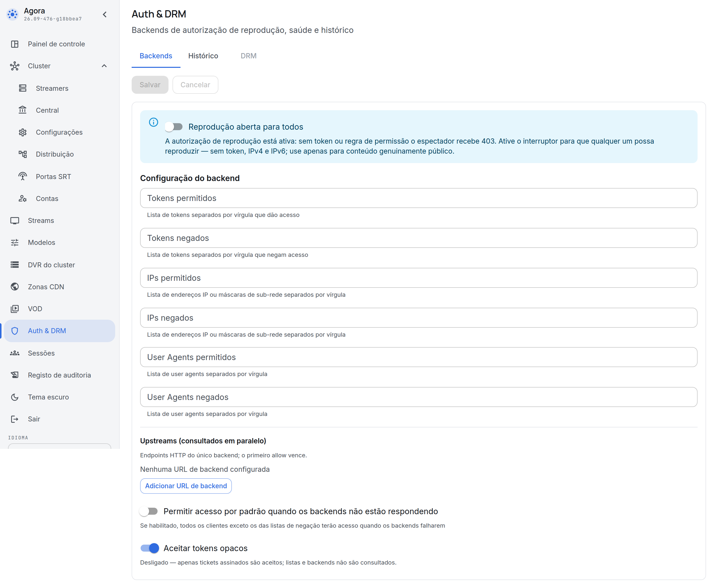Click the Agora logo icon
Image resolution: width=718 pixels, height=588 pixels.
click(x=12, y=14)
